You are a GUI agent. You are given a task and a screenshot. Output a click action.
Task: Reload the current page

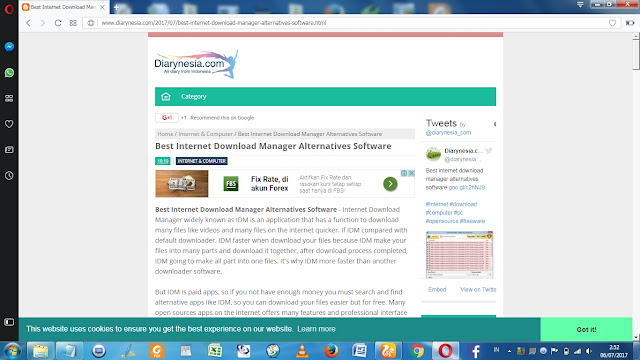[x=58, y=23]
